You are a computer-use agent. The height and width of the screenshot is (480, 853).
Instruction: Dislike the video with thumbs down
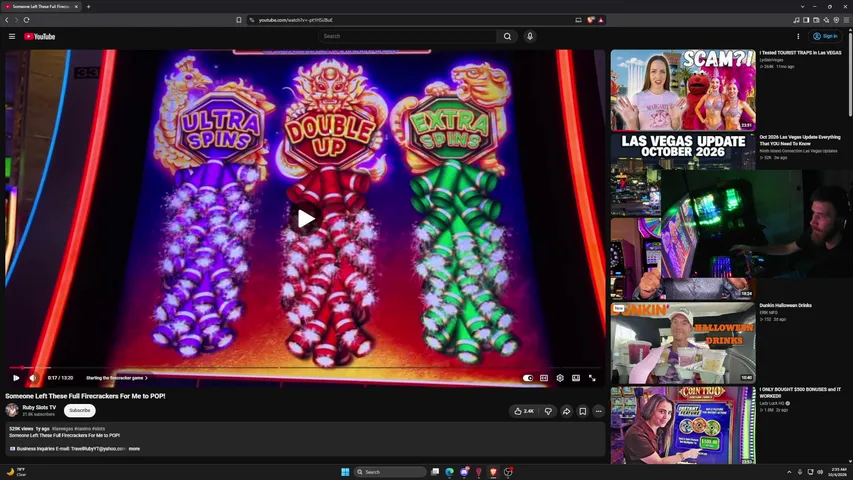coord(548,411)
